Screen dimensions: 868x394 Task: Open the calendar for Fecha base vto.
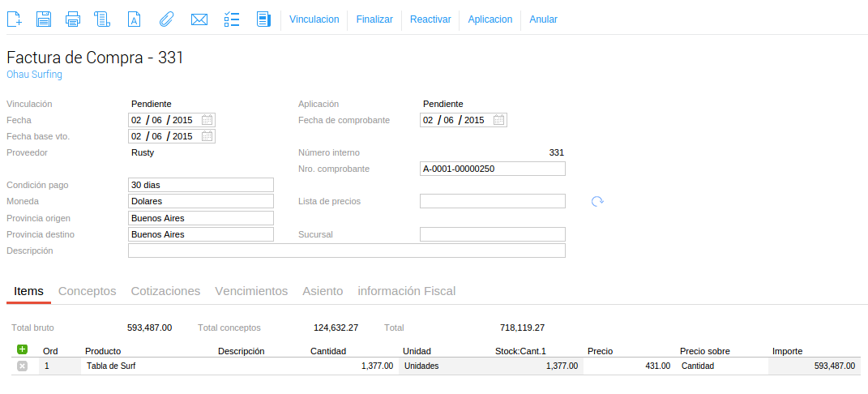207,136
